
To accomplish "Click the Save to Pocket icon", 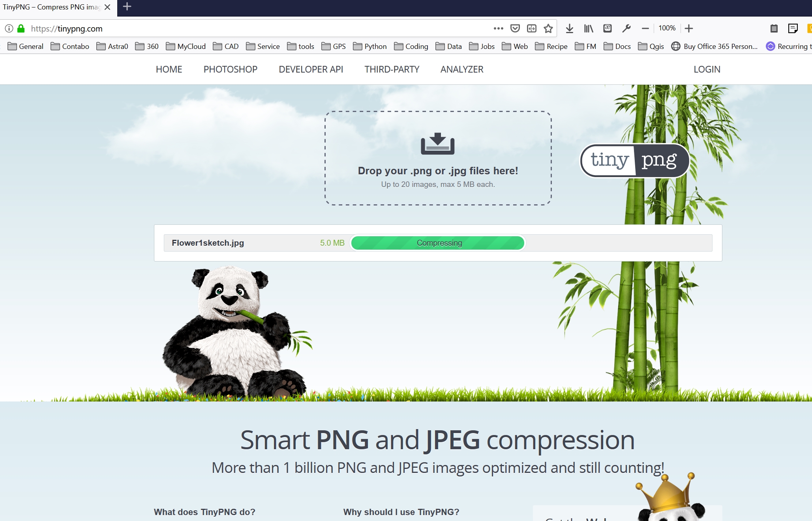I will 515,28.
